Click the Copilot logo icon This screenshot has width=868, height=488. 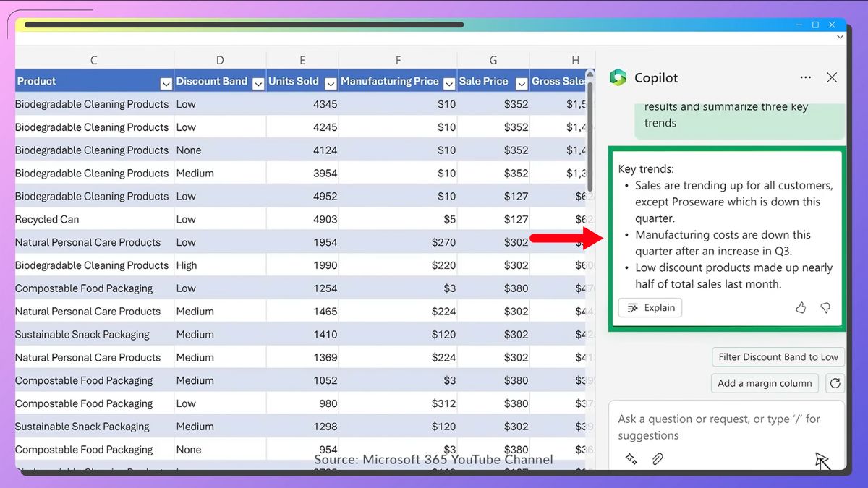point(618,77)
